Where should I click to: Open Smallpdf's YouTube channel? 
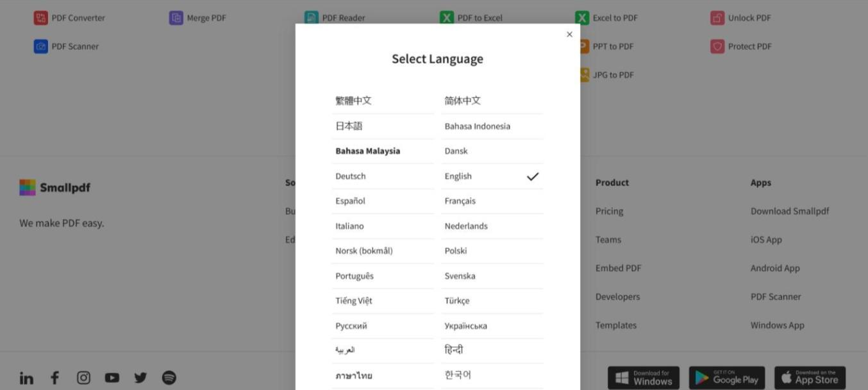coord(112,377)
